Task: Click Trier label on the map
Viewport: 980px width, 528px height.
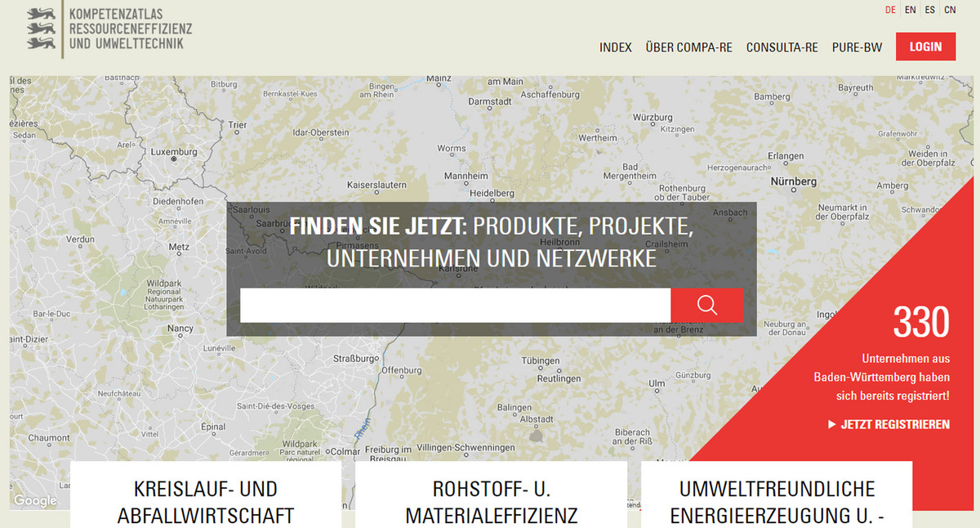Action: click(x=238, y=125)
